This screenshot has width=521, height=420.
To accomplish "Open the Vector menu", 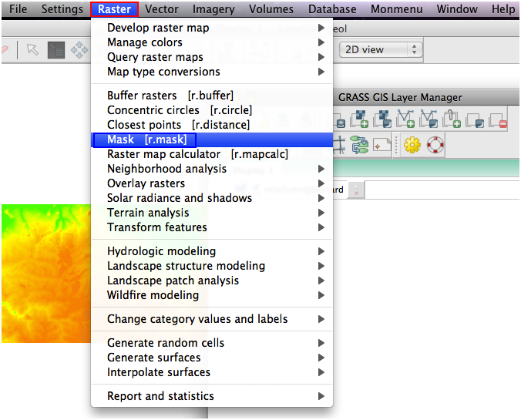I will (x=162, y=9).
